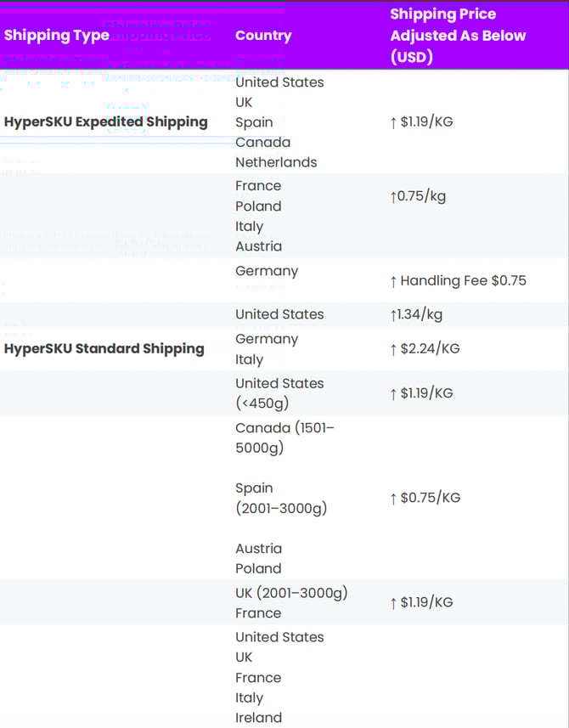Image resolution: width=569 pixels, height=728 pixels.
Task: Select the ↑0.75/kg price for France group
Action: coord(418,196)
